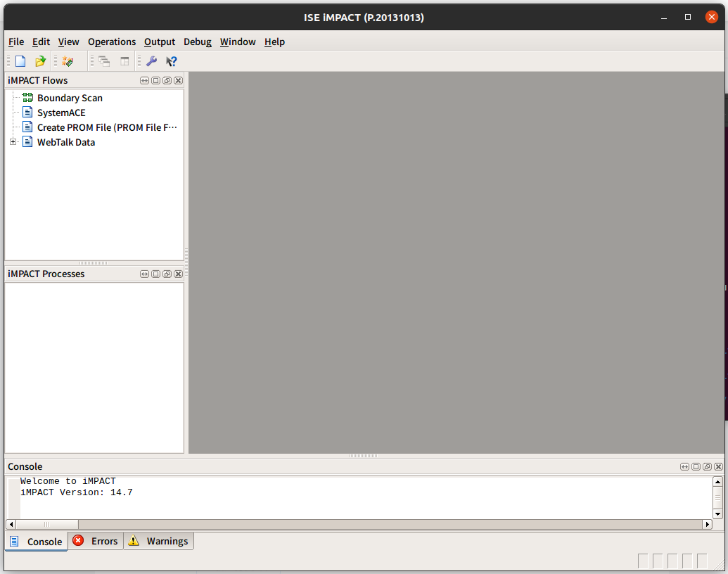Expand the WebTalk Data tree node

pos(13,141)
